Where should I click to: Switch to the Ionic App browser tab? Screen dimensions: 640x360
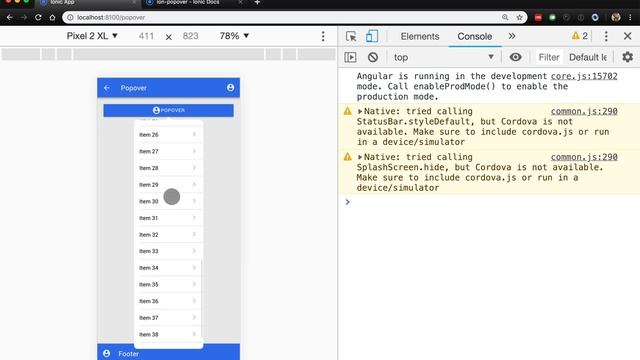point(88,3)
